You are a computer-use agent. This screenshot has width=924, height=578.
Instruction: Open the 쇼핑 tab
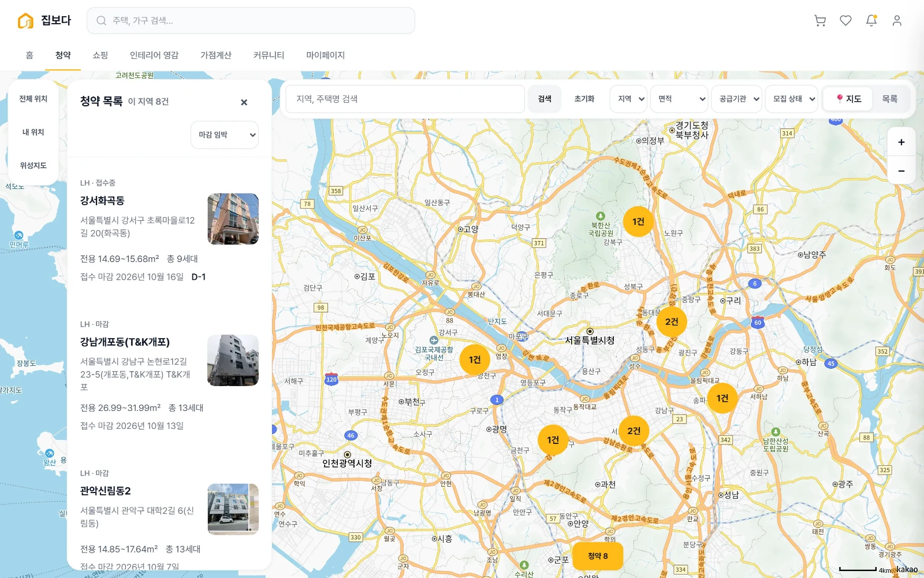point(100,55)
